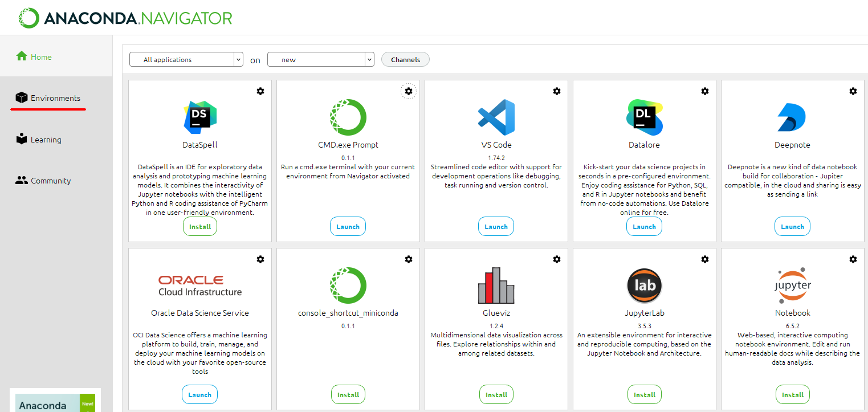Click the console_shortcut_miniconda title text
The height and width of the screenshot is (412, 868).
click(348, 313)
